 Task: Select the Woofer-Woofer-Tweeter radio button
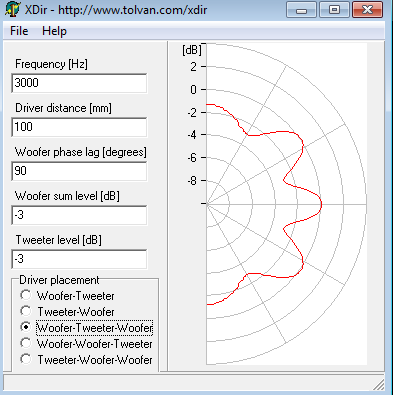click(x=25, y=343)
